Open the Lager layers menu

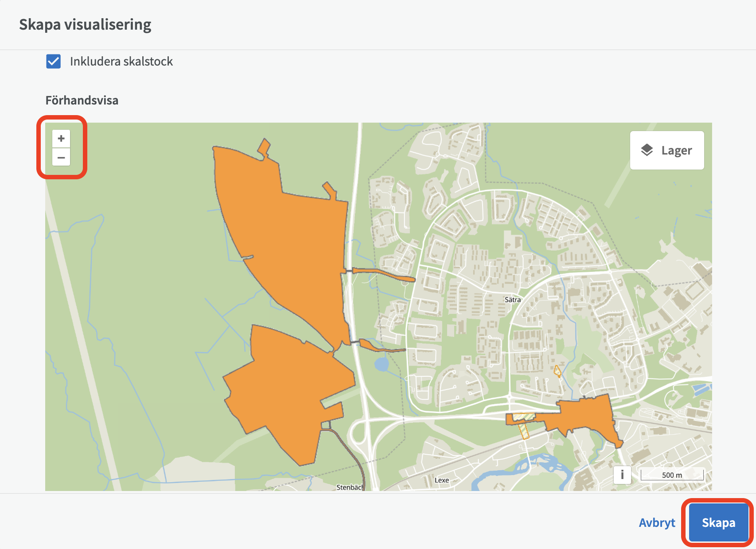pyautogui.click(x=667, y=150)
